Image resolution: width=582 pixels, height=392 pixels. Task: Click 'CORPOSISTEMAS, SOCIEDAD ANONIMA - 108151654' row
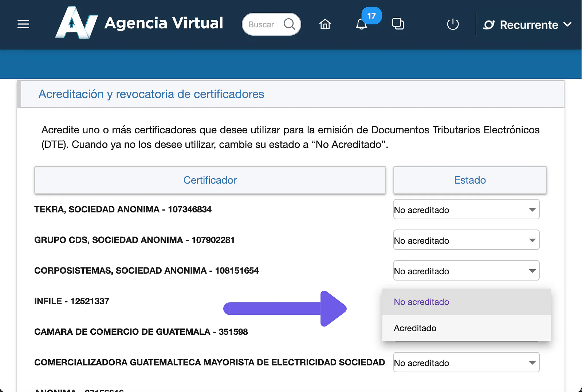146,271
